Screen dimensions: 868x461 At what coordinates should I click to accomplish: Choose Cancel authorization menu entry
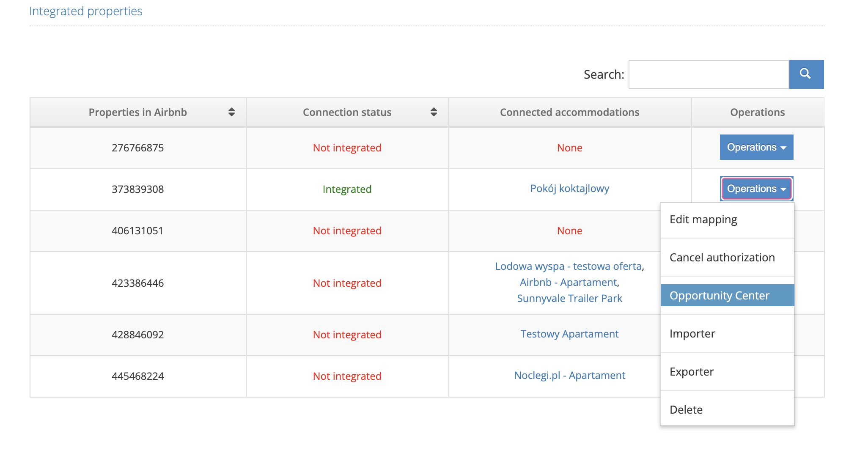click(722, 258)
